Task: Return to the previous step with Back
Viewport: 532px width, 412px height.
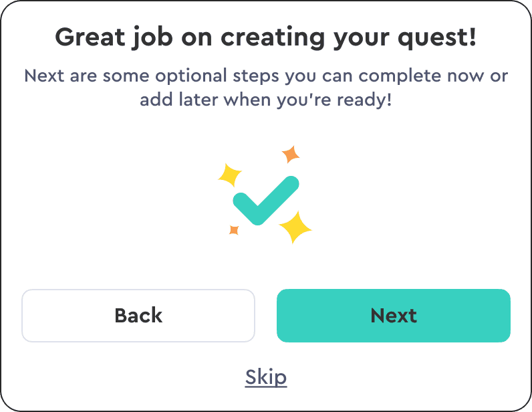Action: (x=138, y=316)
